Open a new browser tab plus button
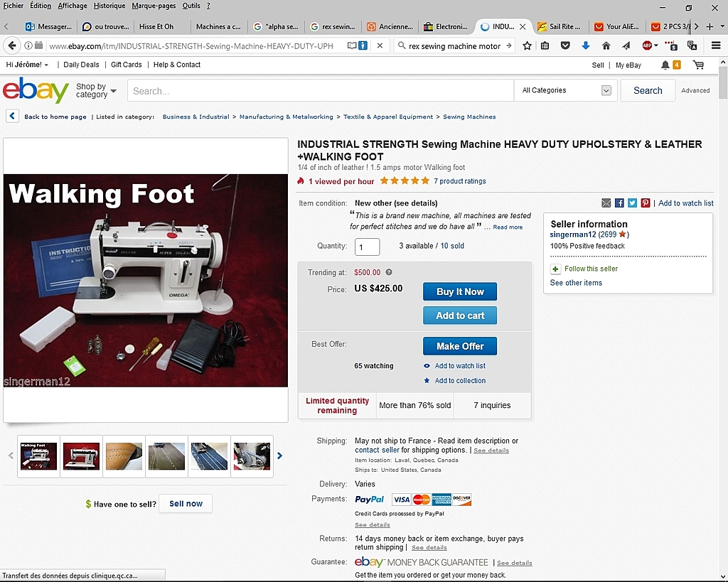This screenshot has width=728, height=582. click(x=710, y=26)
